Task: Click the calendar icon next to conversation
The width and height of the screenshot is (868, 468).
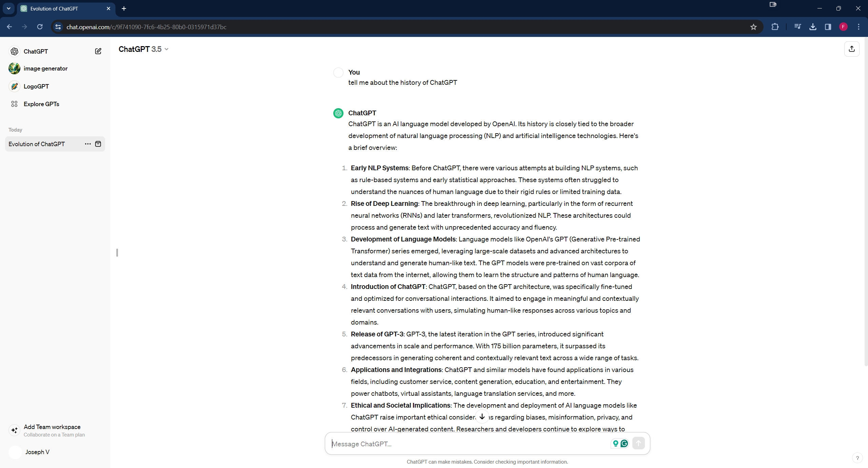Action: pyautogui.click(x=98, y=144)
